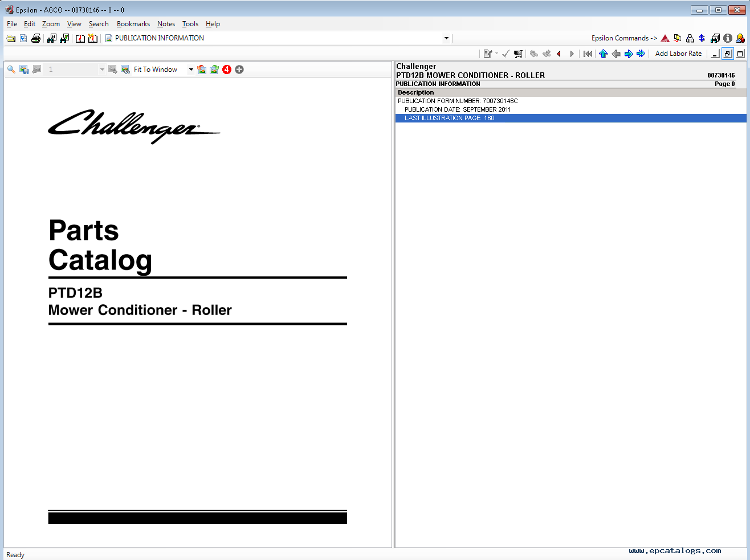The width and height of the screenshot is (750, 560).
Task: Click the Description column header
Action: click(x=570, y=92)
